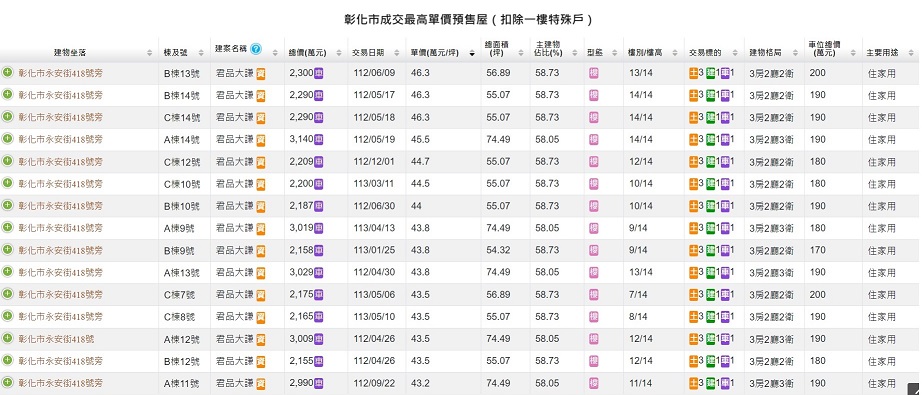The image size is (922, 395).
Task: Click the pink 樓 type icon in C棟14號 row
Action: 594,118
